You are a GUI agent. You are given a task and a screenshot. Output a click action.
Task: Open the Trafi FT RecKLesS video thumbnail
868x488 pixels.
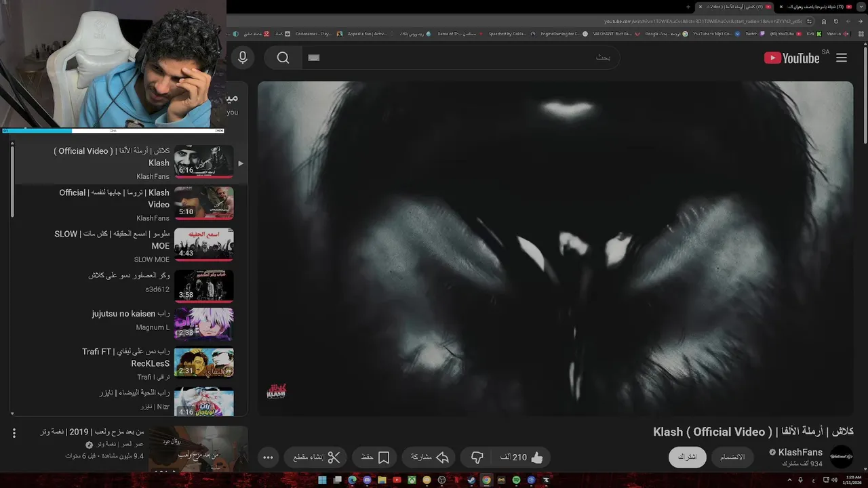coord(203,362)
